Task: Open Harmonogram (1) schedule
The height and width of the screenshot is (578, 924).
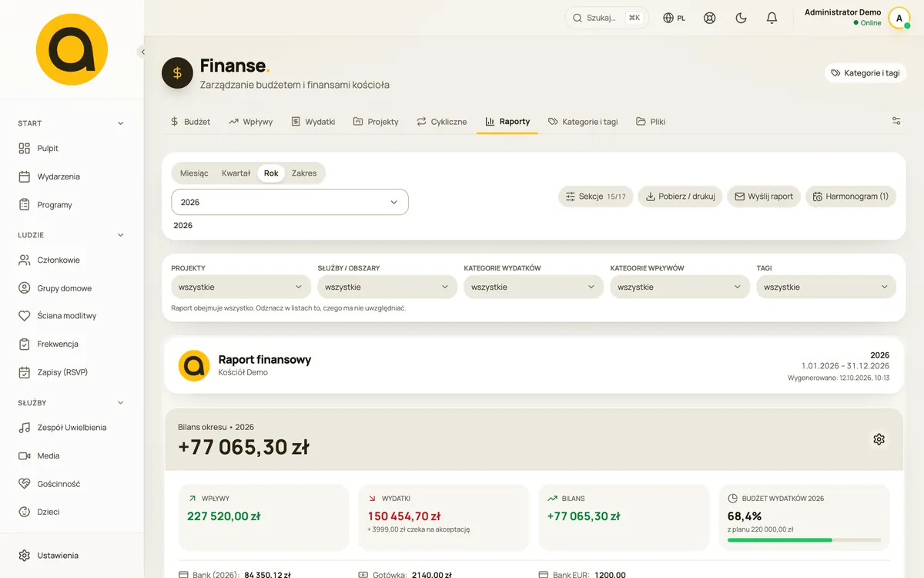Action: coord(850,197)
